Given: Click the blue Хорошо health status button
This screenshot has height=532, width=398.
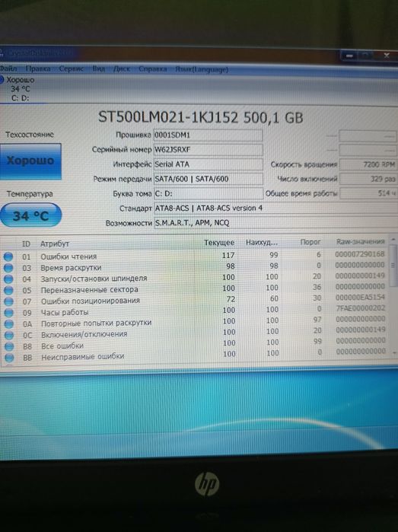Looking at the screenshot, I should click(30, 161).
